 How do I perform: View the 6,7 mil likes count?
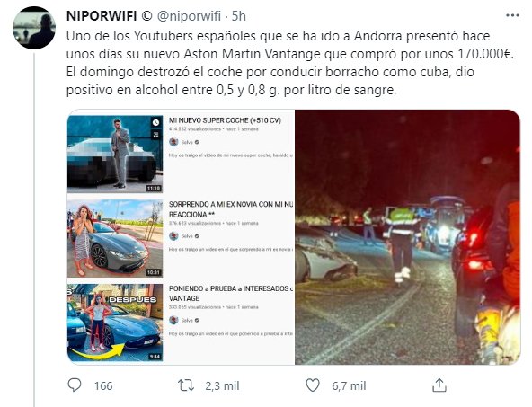click(349, 386)
